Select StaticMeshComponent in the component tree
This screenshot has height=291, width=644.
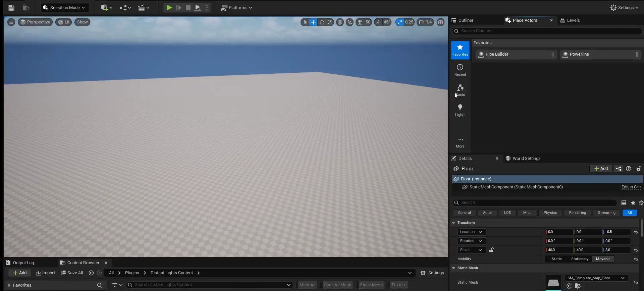[x=516, y=187]
